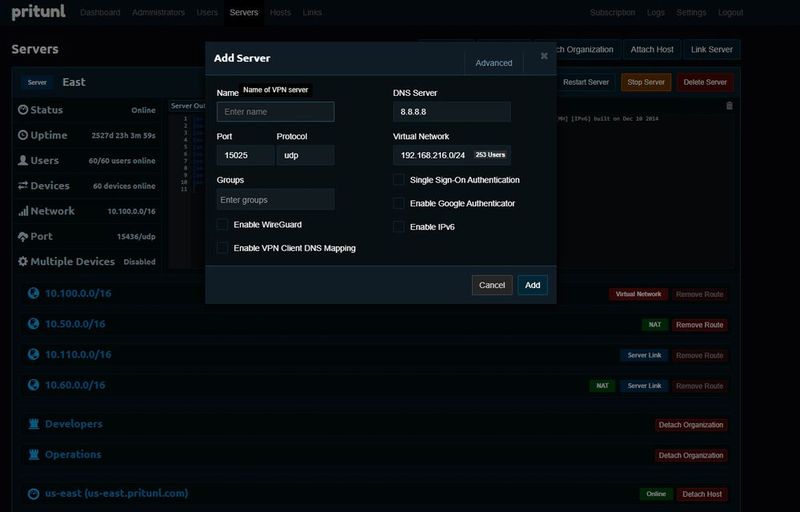Click the server Name input field
The height and width of the screenshot is (512, 800).
click(275, 112)
